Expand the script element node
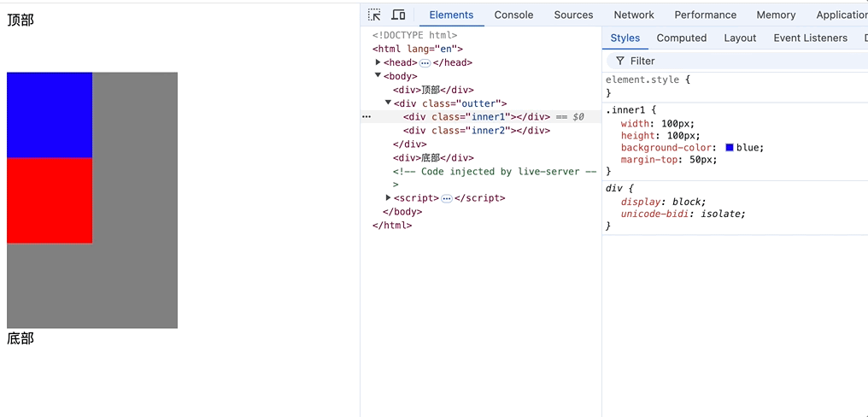 tap(389, 197)
